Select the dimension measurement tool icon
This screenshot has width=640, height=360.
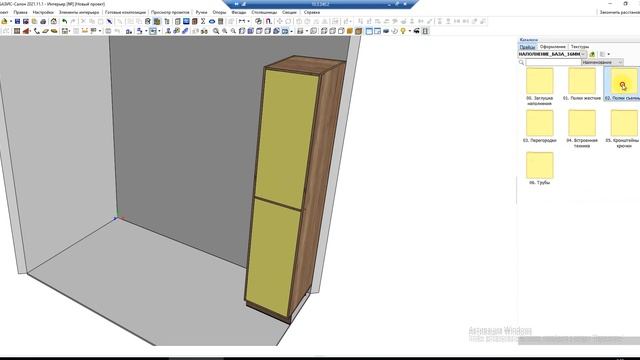pyautogui.click(x=242, y=21)
